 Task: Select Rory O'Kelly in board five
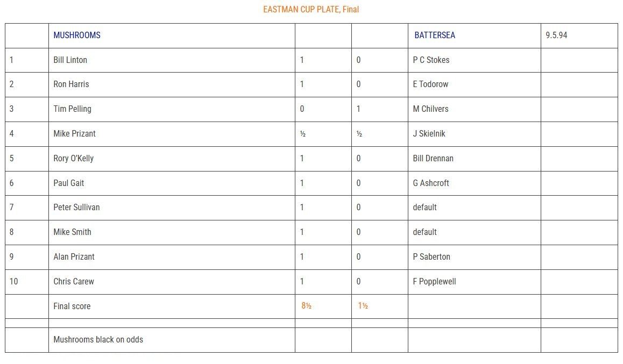tap(74, 159)
